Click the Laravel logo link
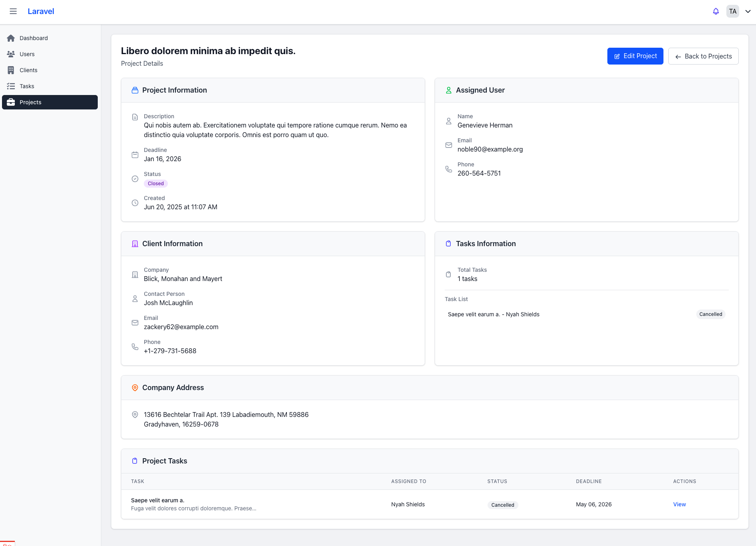The width and height of the screenshot is (756, 546). (x=41, y=11)
